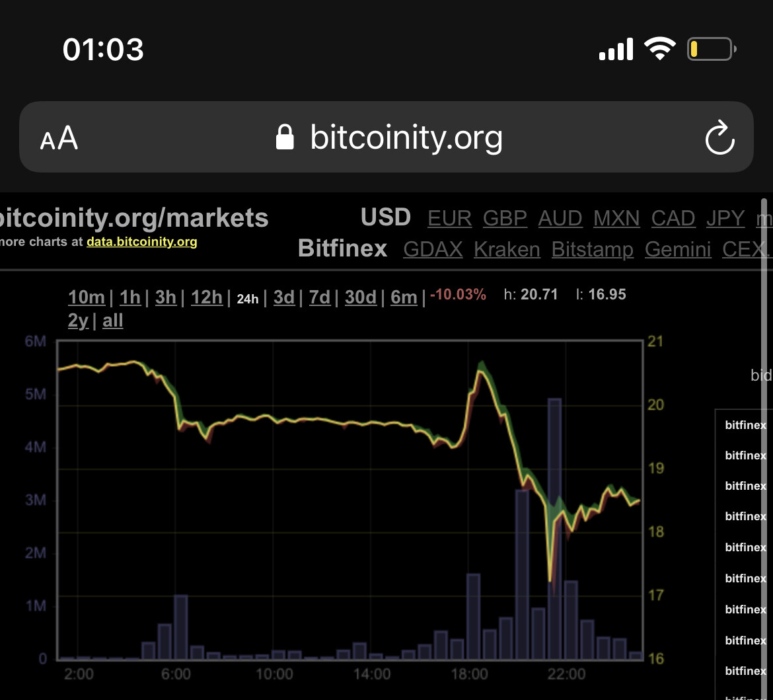
Task: Choose the JPY currency option
Action: [x=725, y=218]
